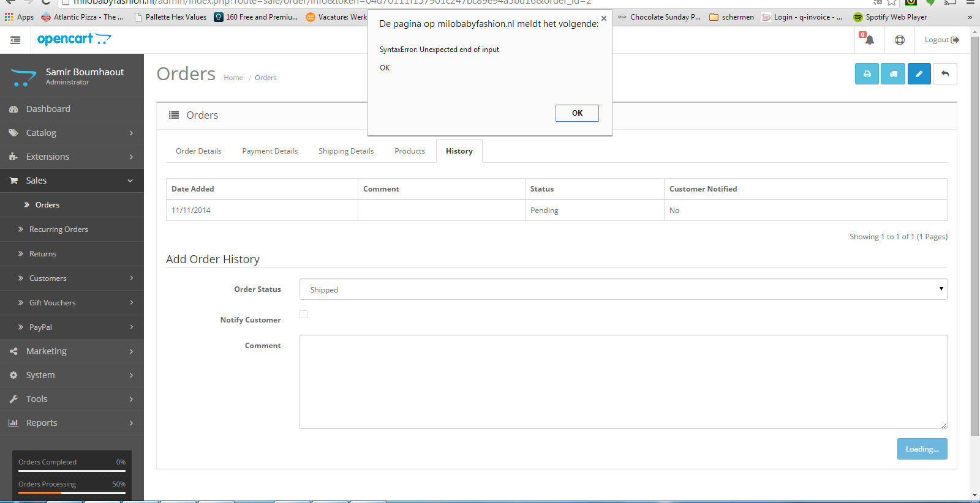Open Recurring Orders in the sidebar
The height and width of the screenshot is (503, 980).
click(72, 229)
